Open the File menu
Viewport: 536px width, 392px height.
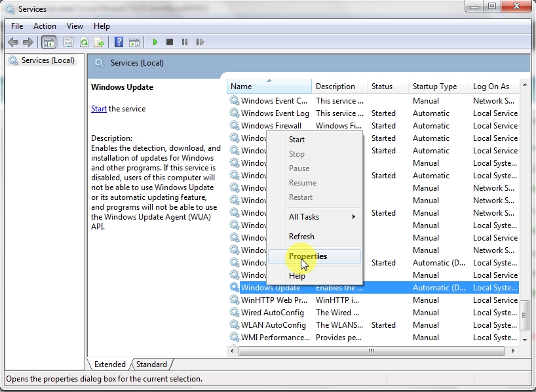tap(17, 26)
